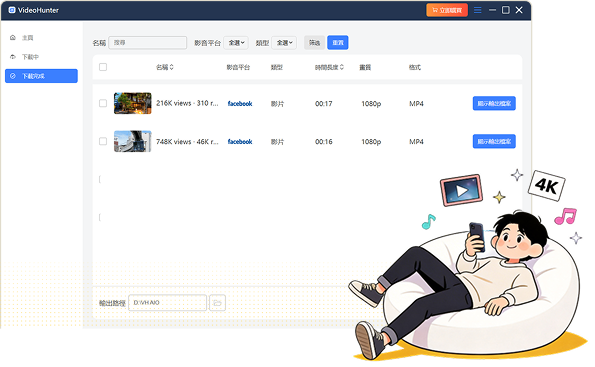
Task: Click the blue reset button
Action: (x=338, y=43)
